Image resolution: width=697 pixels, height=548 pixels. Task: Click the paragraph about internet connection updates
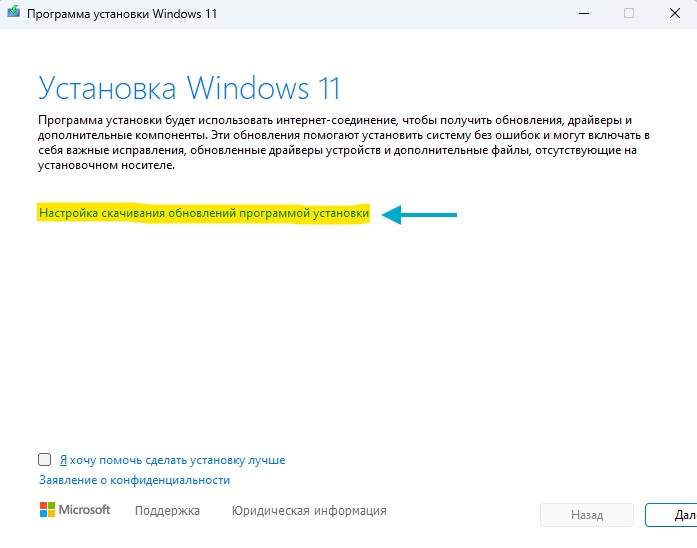[344, 142]
